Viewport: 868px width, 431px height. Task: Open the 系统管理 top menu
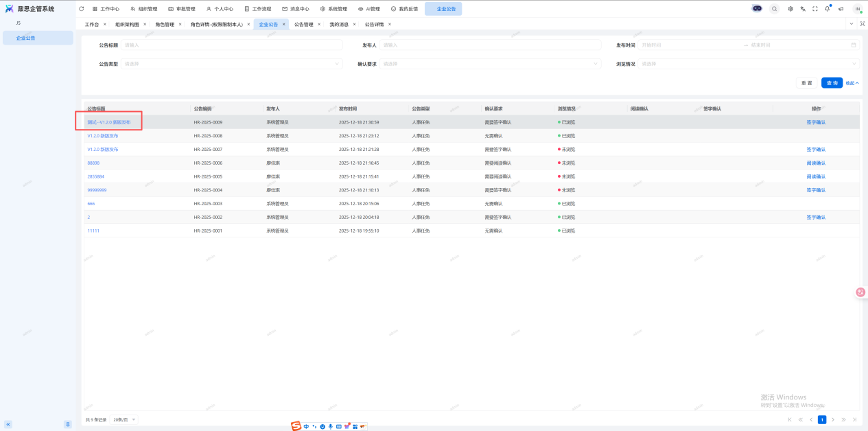[333, 9]
